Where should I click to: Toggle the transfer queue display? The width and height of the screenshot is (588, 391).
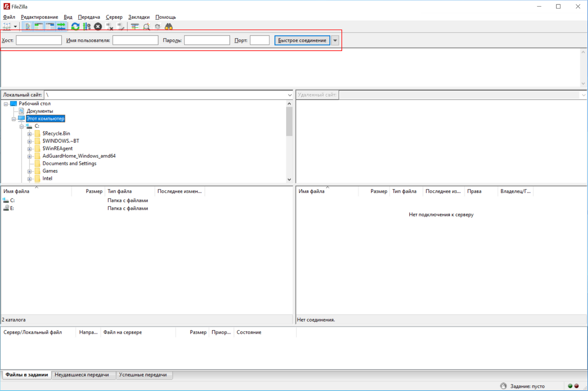[x=61, y=26]
